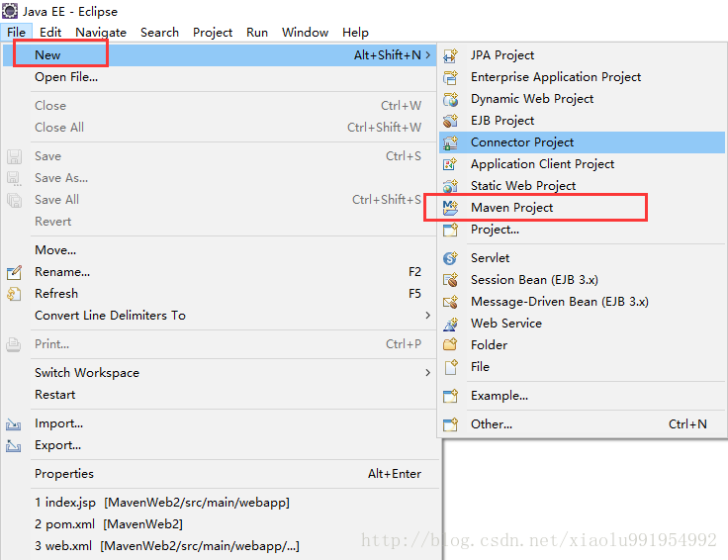The height and width of the screenshot is (560, 728).
Task: Click the Rename pencil icon
Action: coord(14,272)
